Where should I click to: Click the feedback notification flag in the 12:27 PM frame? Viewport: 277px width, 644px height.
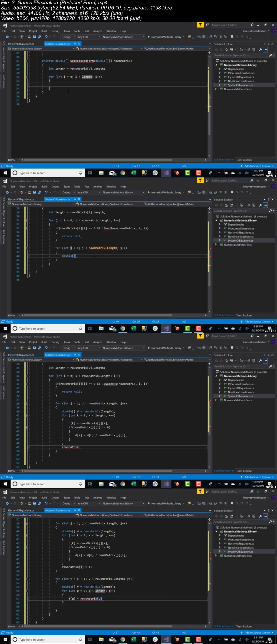[x=200, y=25]
